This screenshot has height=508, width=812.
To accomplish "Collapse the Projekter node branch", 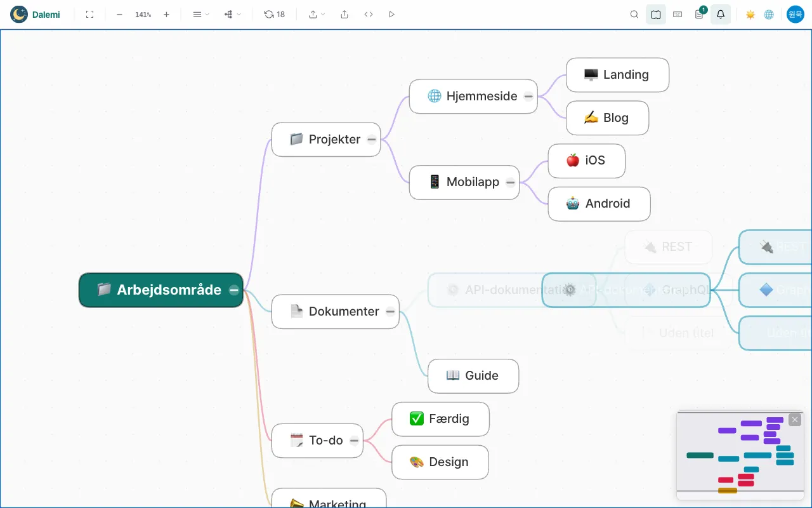I will click(372, 140).
